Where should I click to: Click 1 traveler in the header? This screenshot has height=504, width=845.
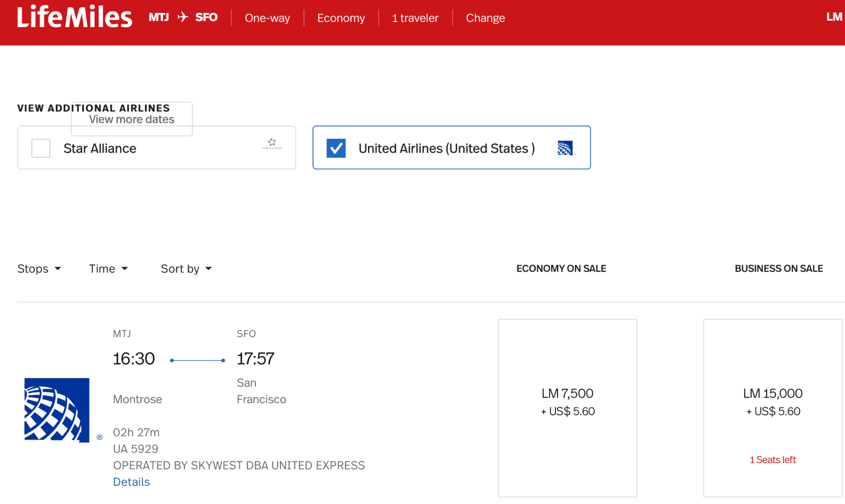415,18
